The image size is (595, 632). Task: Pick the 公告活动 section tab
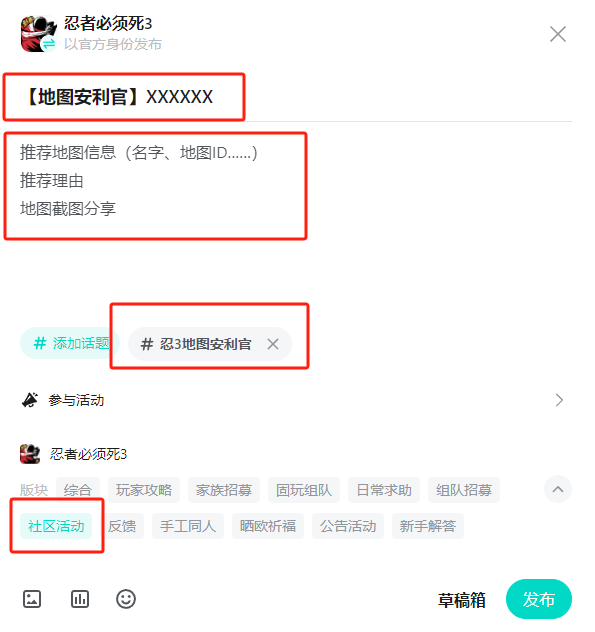point(348,526)
